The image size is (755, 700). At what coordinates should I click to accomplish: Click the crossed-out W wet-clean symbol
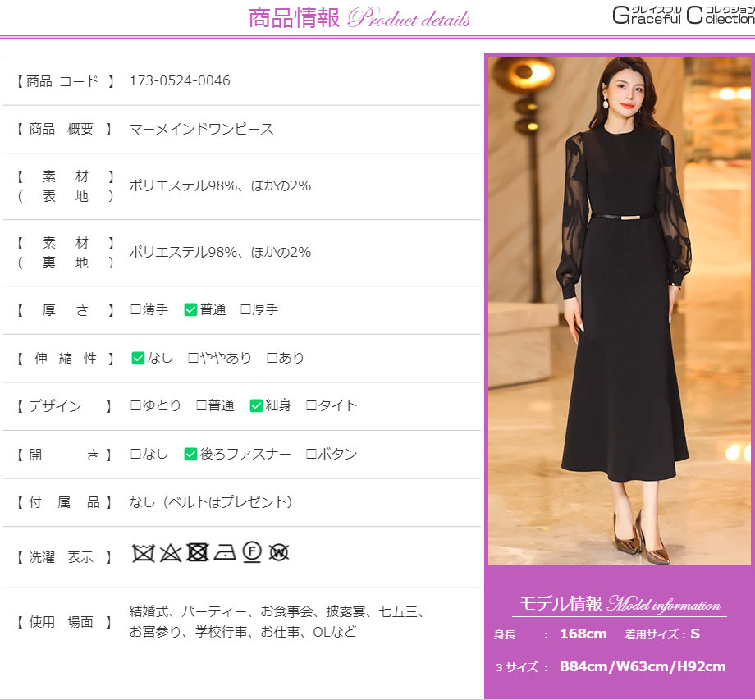pyautogui.click(x=279, y=552)
